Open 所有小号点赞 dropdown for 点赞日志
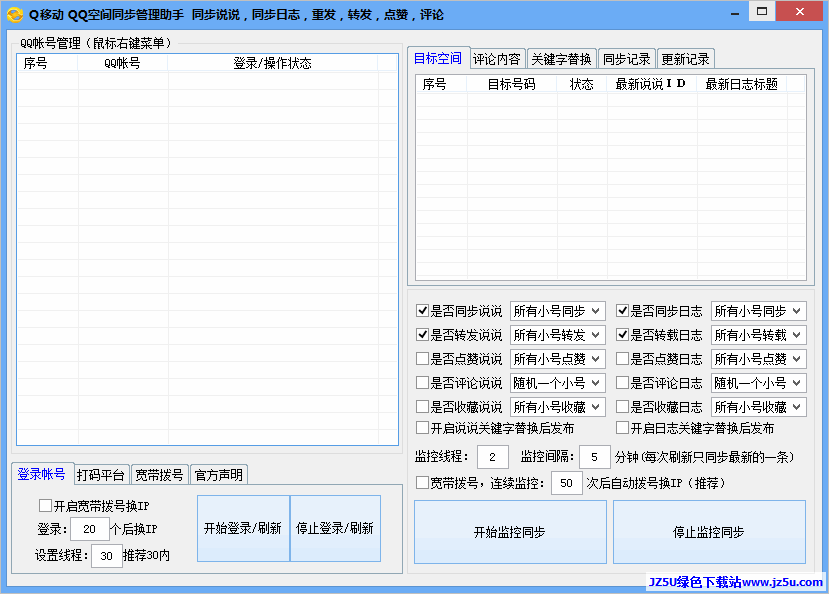829x594 pixels. (759, 359)
